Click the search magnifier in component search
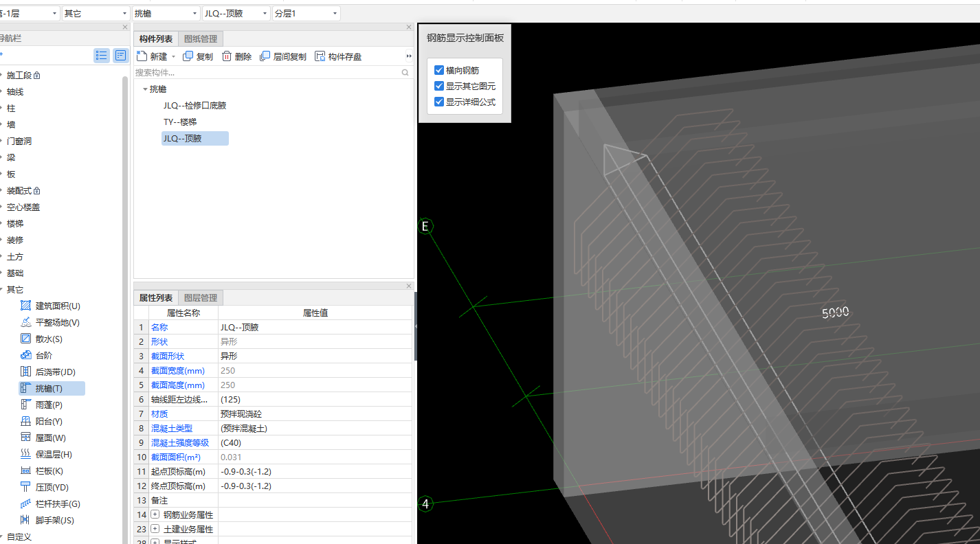Image resolution: width=980 pixels, height=544 pixels. (405, 72)
